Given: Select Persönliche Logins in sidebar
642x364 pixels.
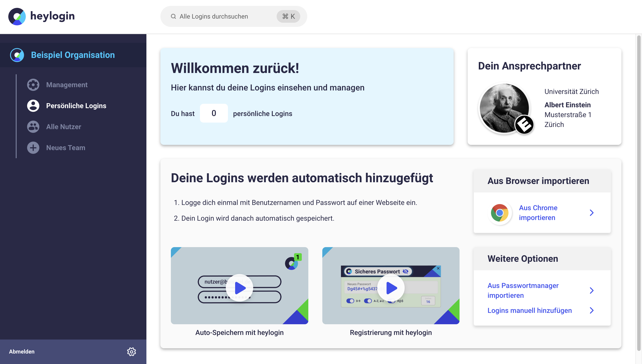Looking at the screenshot, I should 76,106.
